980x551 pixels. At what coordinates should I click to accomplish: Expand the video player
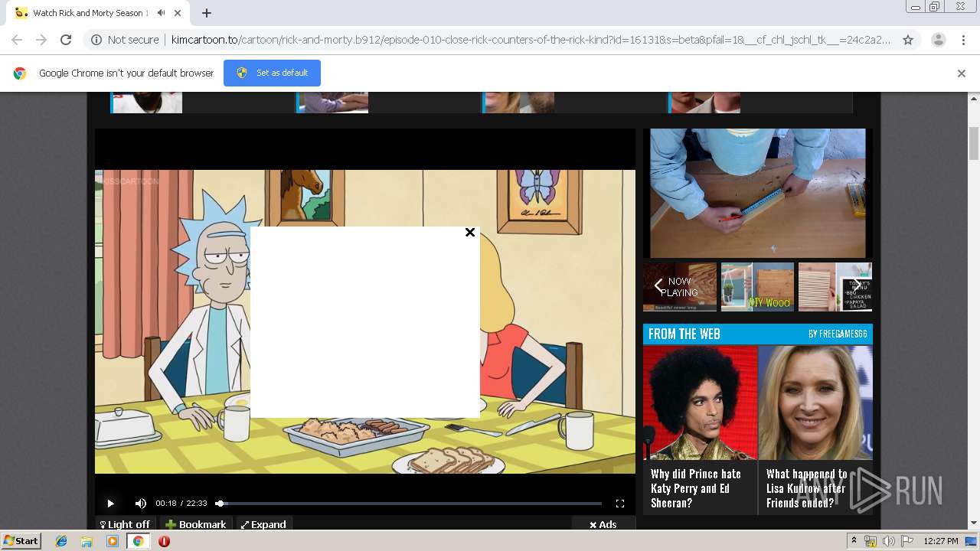click(x=263, y=524)
